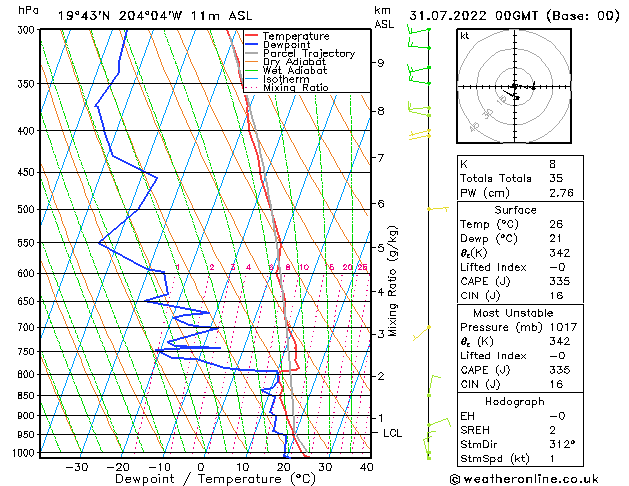Screen dimensions: 629x486
Task: Click the station coordinates title '19°43'N 204°04'W 11m ASL'
Action: tap(155, 16)
